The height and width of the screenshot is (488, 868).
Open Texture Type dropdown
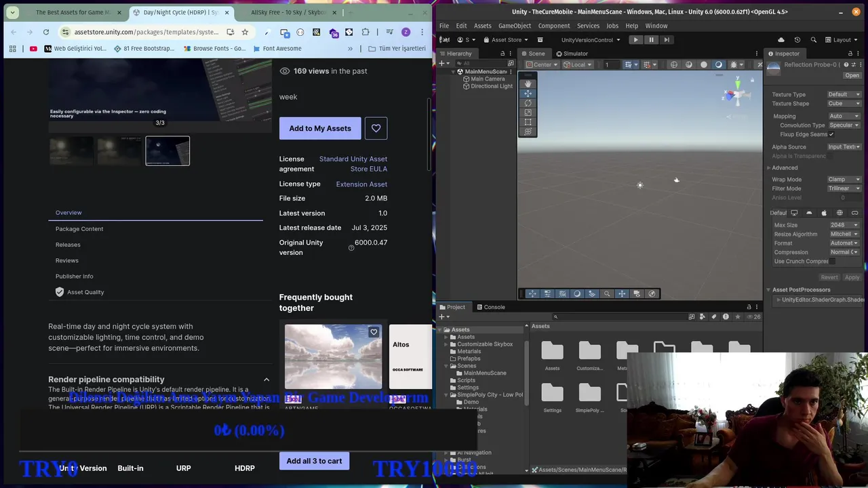point(844,94)
